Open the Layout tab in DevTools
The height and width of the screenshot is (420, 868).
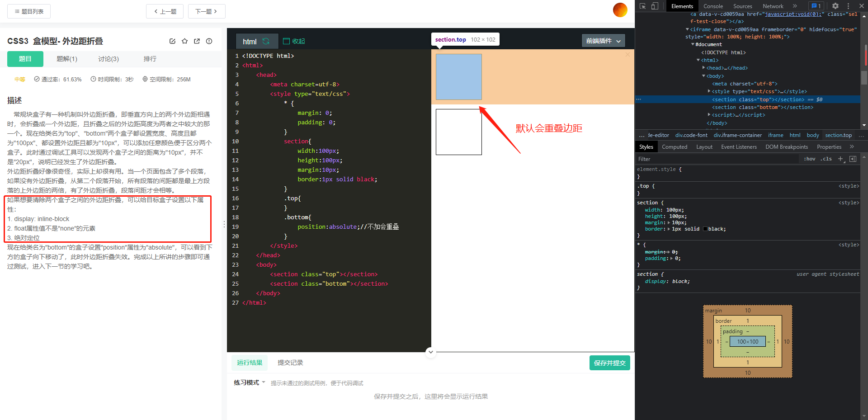(704, 147)
